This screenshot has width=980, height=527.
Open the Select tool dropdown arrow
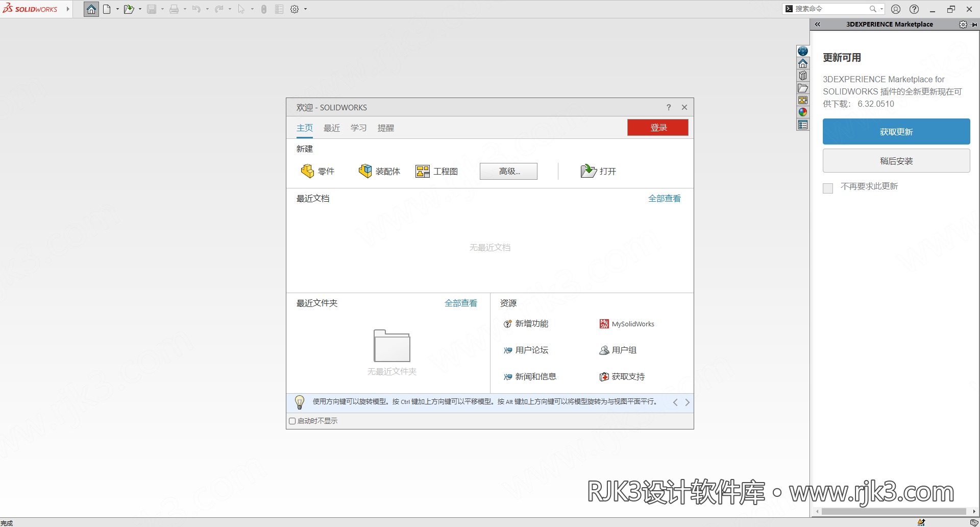252,9
